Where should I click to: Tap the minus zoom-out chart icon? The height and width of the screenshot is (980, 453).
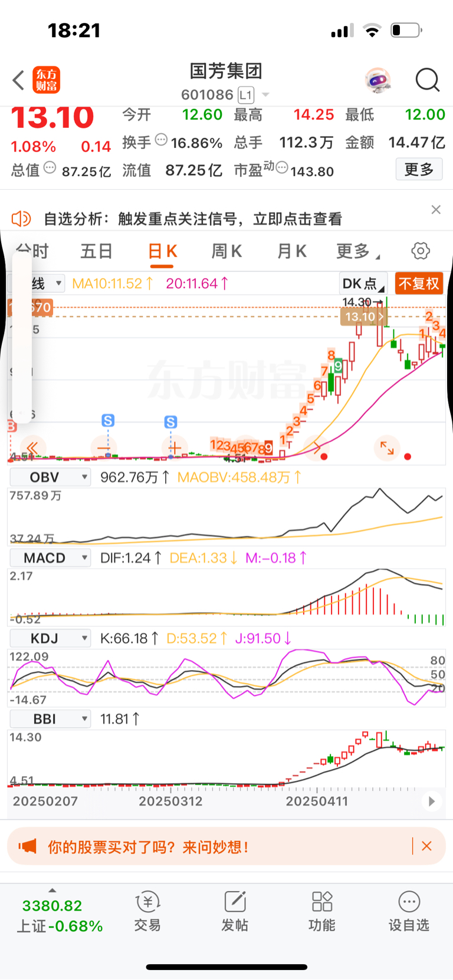pos(104,448)
